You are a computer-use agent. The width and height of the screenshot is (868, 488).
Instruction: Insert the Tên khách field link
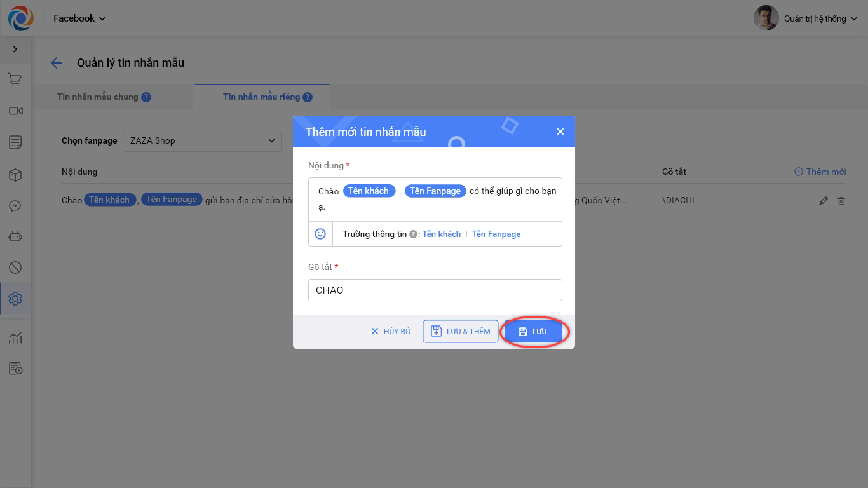coord(442,234)
